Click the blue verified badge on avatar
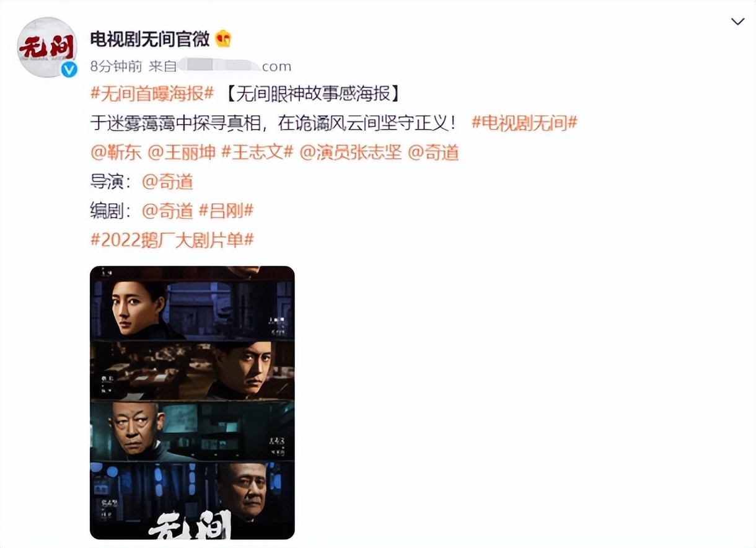 click(x=69, y=69)
